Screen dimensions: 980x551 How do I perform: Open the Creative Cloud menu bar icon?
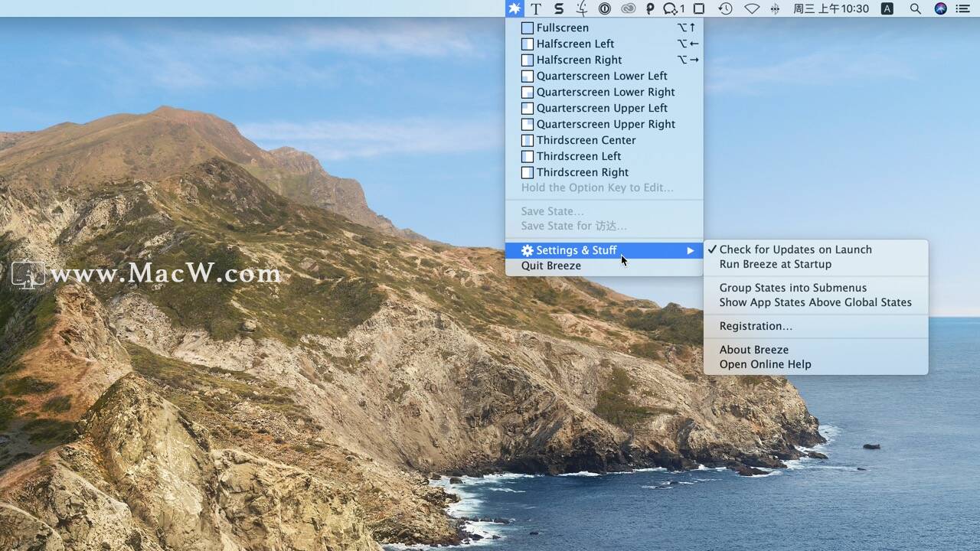(628, 8)
